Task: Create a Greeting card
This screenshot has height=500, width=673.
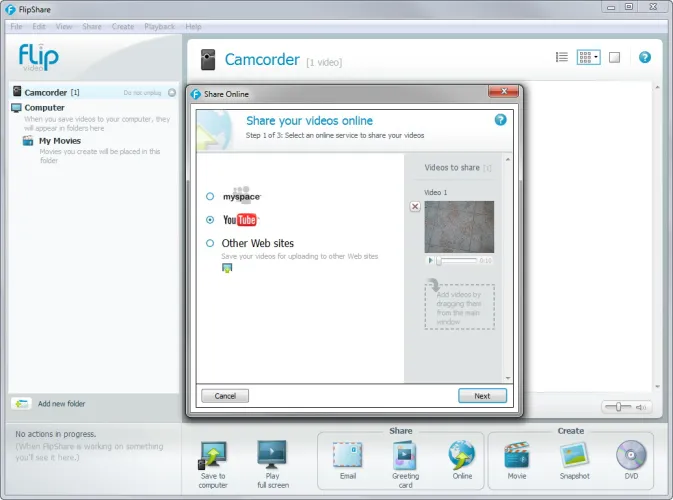Action: 405,465
